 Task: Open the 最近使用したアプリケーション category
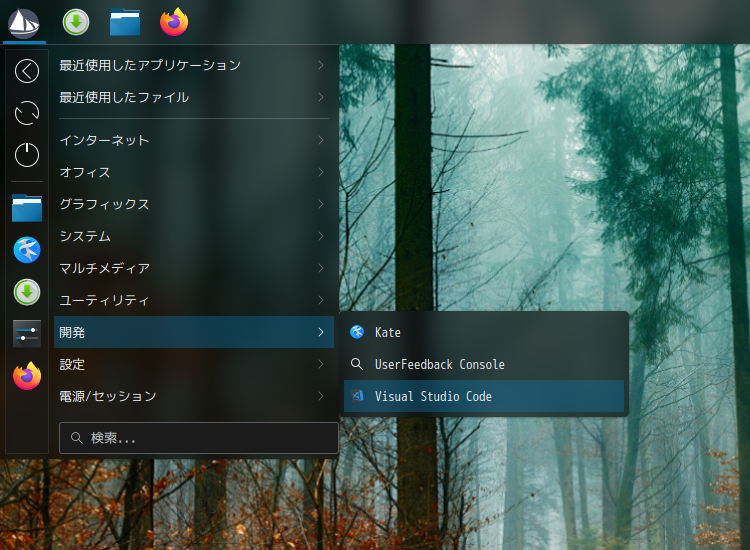tap(194, 65)
